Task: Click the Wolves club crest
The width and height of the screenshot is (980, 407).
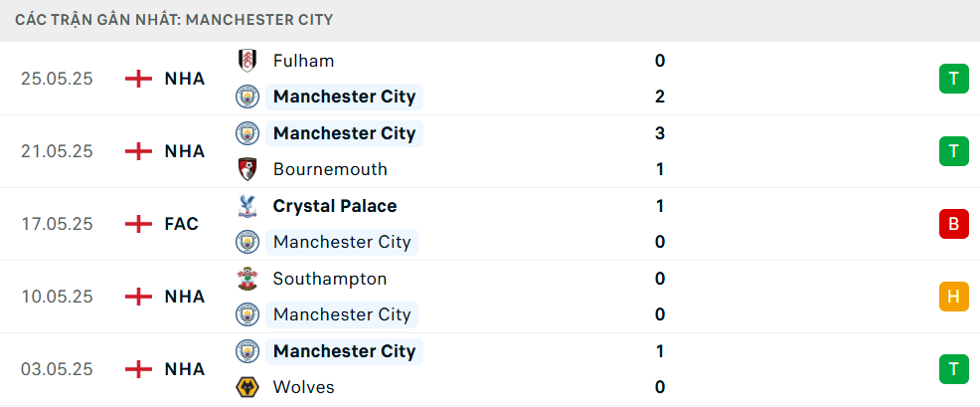Action: pos(246,387)
